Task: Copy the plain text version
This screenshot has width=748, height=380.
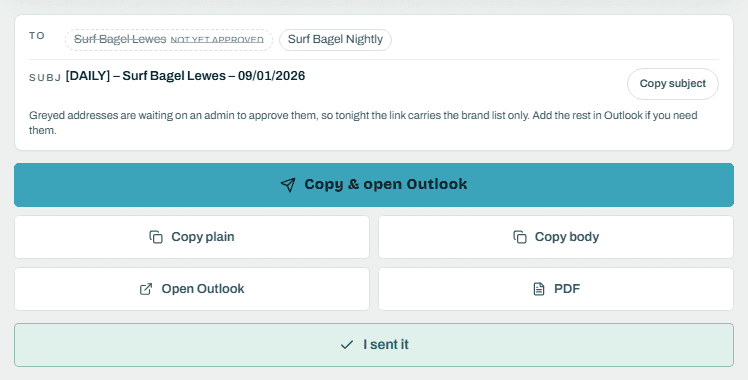Action: coord(192,237)
